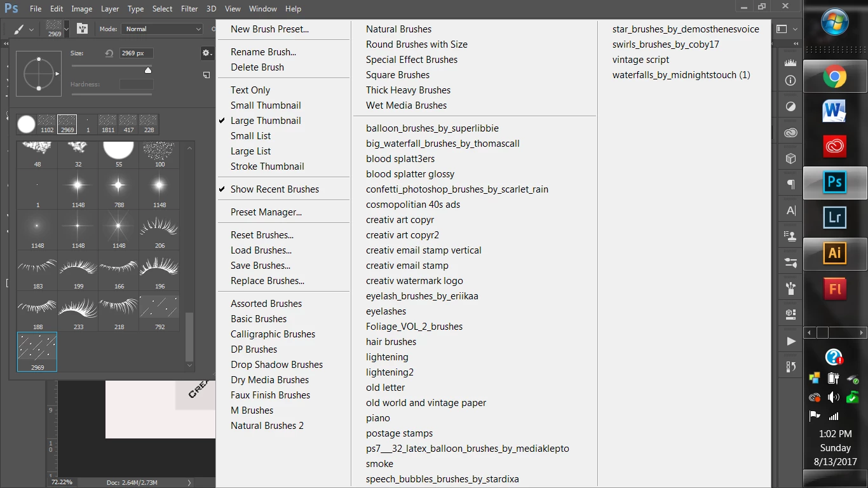Select the recent brush labeled 1102
The height and width of the screenshot is (488, 868).
coord(47,124)
